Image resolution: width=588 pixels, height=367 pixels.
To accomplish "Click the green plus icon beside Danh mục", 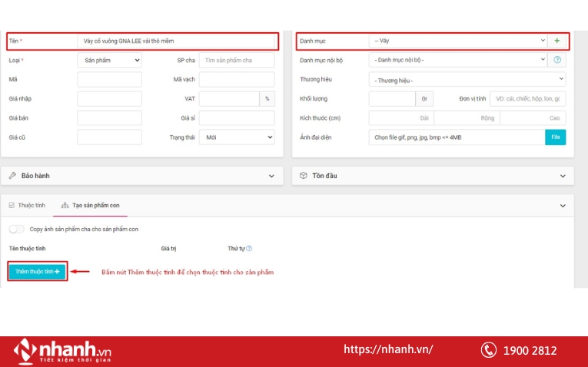I will [556, 41].
